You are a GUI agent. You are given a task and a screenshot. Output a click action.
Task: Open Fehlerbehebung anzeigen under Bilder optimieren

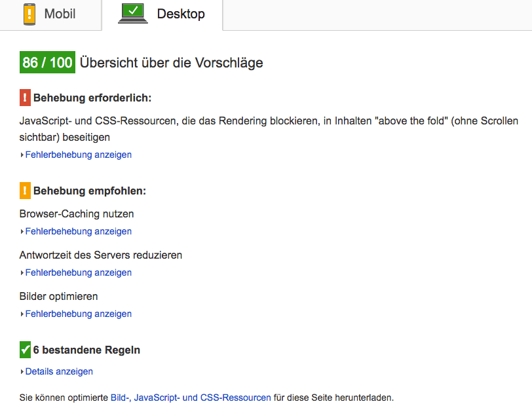[79, 314]
